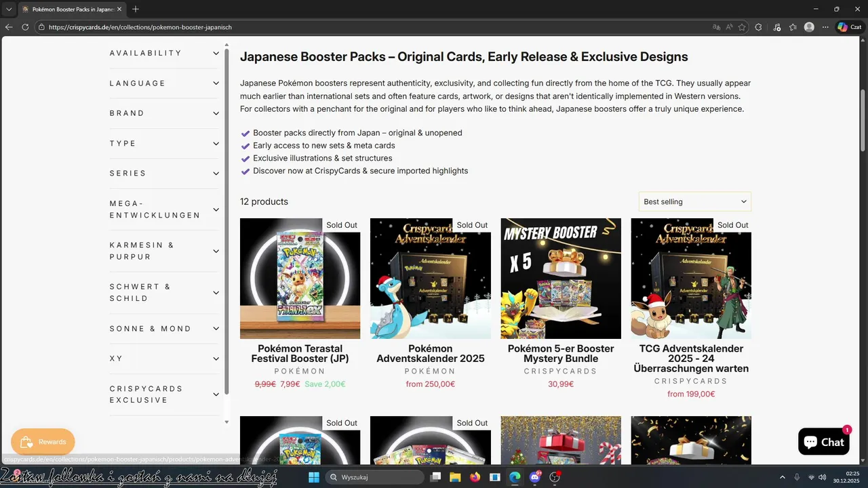This screenshot has width=868, height=488.
Task: Close the Pokémon Booster Packs tab
Action: pyautogui.click(x=120, y=9)
